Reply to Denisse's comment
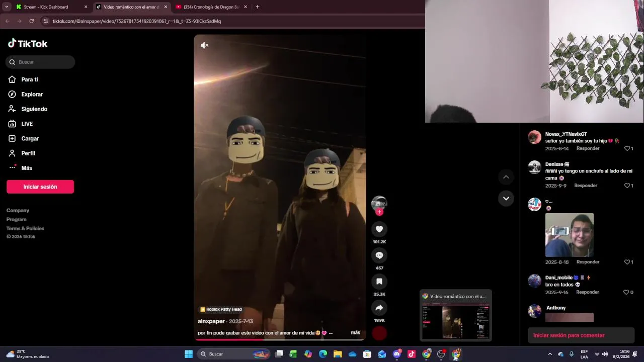Screen dimensions: 644x362 click(586, 186)
